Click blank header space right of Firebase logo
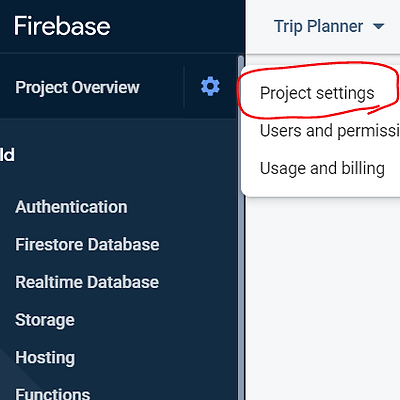Screen dimensions: 400x400 click(177, 26)
